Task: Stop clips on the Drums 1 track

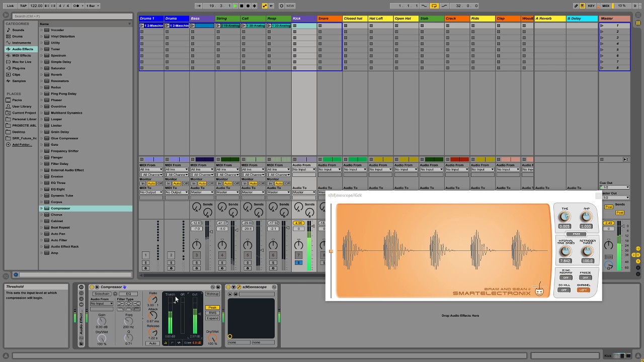Action: pos(142,159)
